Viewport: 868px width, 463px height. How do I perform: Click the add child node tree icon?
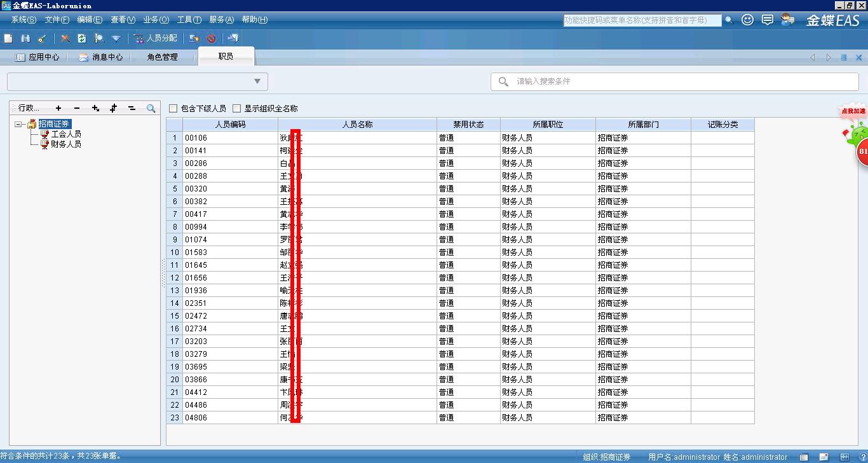(x=95, y=109)
